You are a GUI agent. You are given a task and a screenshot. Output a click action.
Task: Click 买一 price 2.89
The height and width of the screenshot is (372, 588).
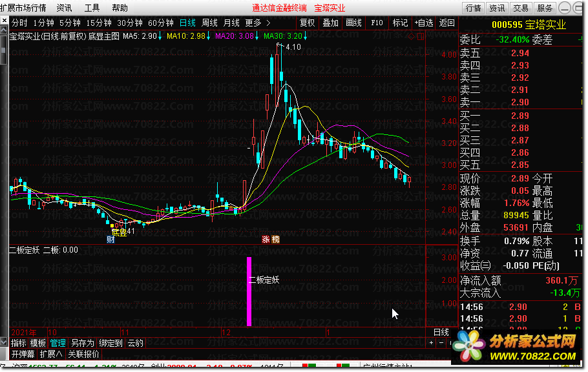pos(520,116)
